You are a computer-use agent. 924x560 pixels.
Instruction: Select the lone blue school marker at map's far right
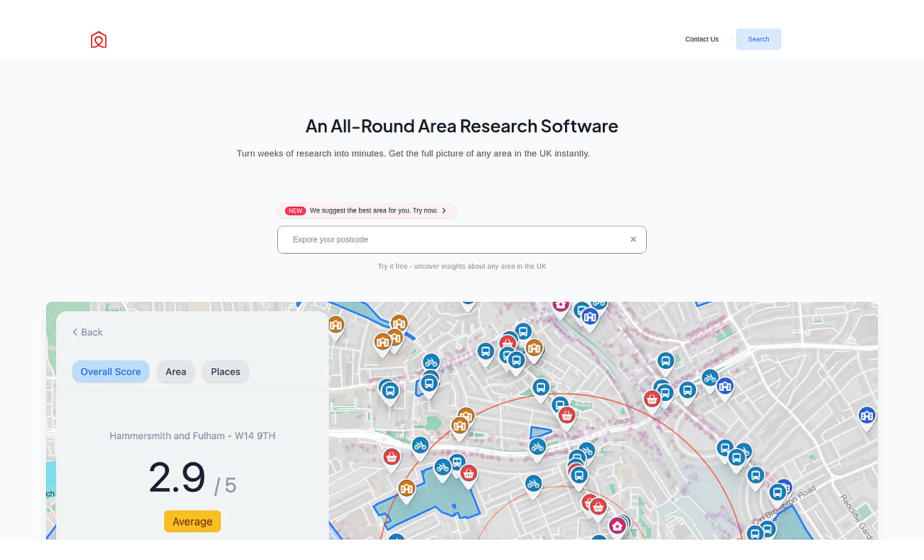[x=866, y=416]
